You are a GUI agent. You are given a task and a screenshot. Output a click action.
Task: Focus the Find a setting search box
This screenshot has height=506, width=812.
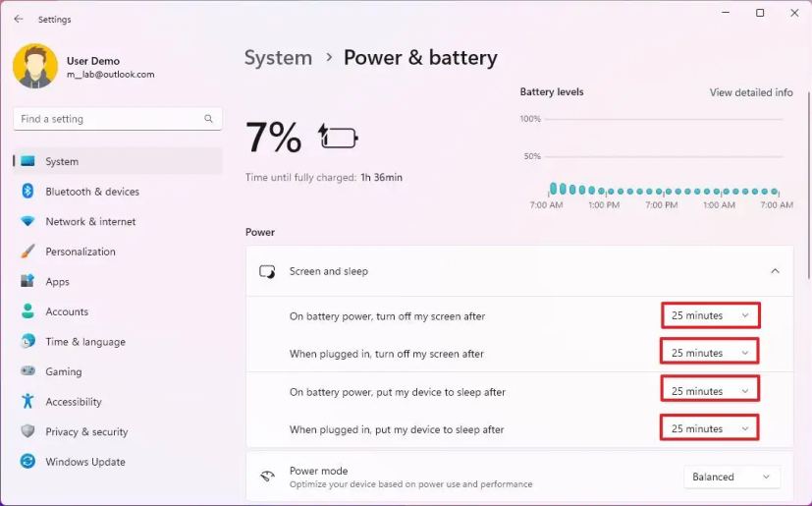[108, 119]
